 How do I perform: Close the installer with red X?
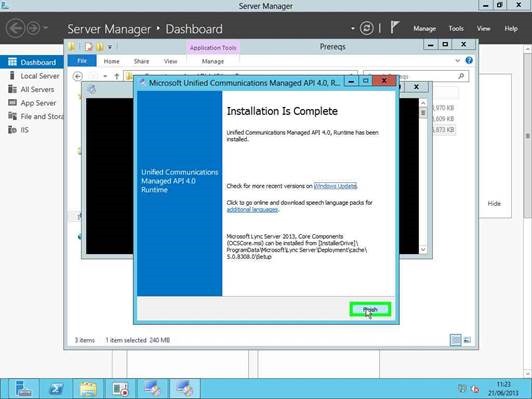[384, 81]
